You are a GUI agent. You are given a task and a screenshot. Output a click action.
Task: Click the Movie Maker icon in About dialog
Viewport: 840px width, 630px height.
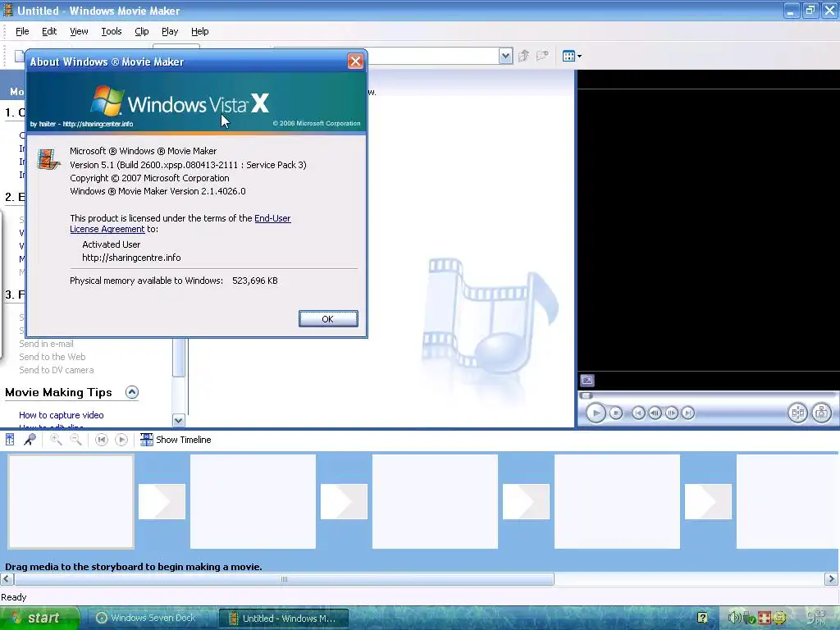pyautogui.click(x=48, y=160)
